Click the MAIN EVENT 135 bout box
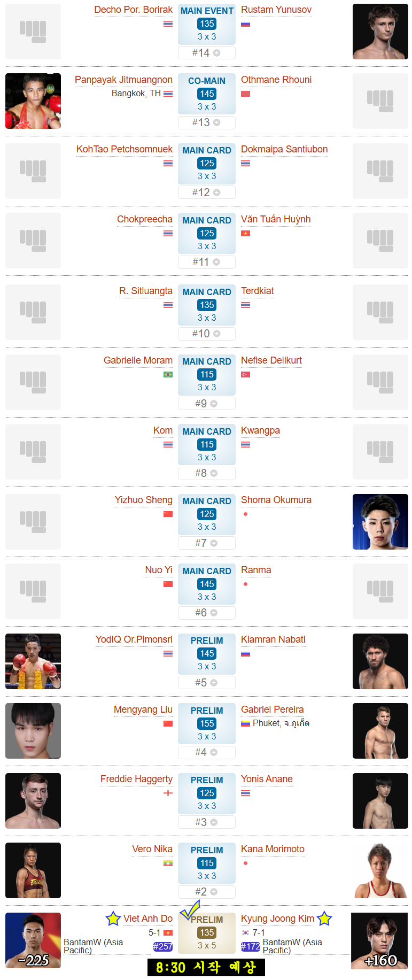This screenshot has height=980, width=412. pyautogui.click(x=207, y=25)
